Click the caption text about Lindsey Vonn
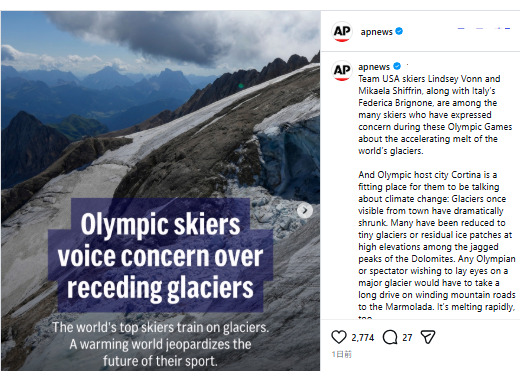The width and height of the screenshot is (520, 380). pyautogui.click(x=435, y=115)
